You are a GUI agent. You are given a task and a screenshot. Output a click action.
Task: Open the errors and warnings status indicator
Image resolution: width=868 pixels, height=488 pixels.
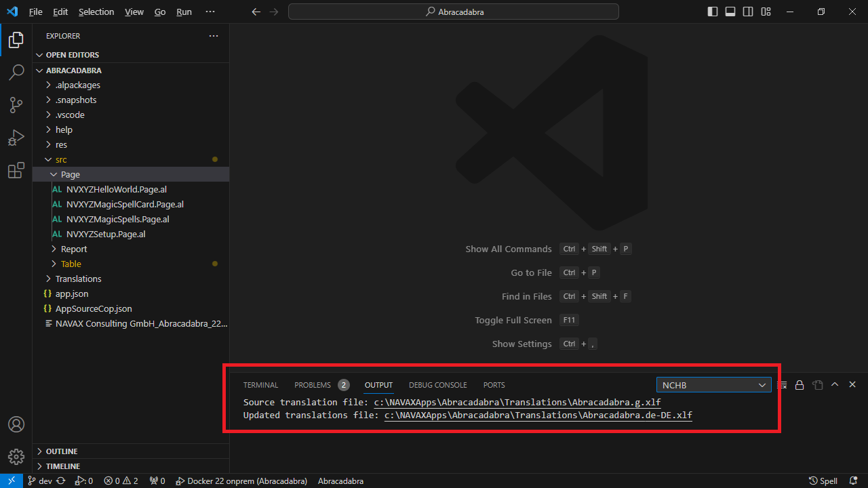tap(121, 481)
